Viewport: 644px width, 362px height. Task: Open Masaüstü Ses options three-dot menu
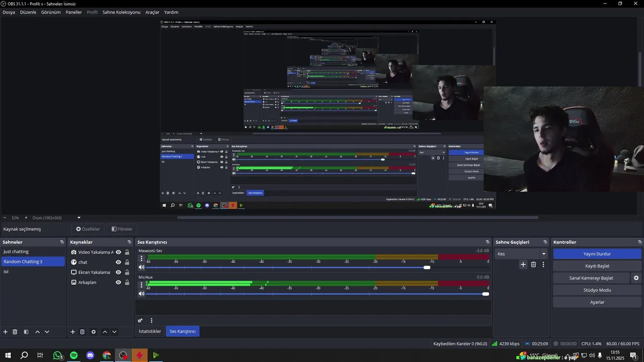[141, 258]
